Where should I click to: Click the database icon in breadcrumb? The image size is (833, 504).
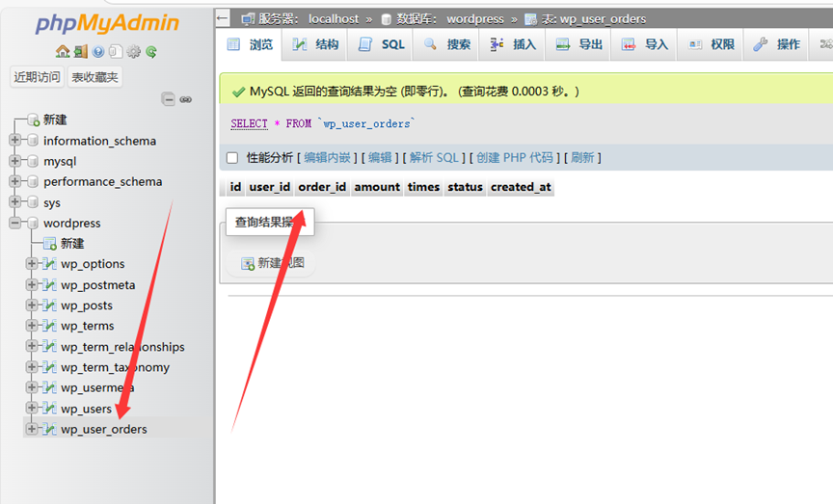(387, 19)
